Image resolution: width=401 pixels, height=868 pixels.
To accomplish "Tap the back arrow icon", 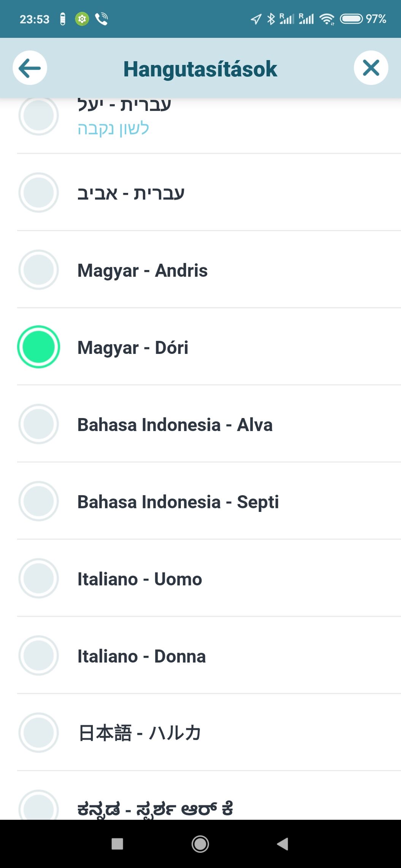I will pyautogui.click(x=30, y=68).
